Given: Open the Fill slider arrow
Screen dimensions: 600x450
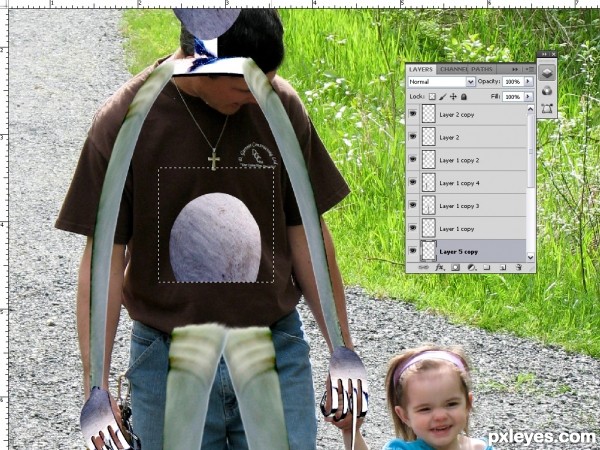Looking at the screenshot, I should (529, 96).
